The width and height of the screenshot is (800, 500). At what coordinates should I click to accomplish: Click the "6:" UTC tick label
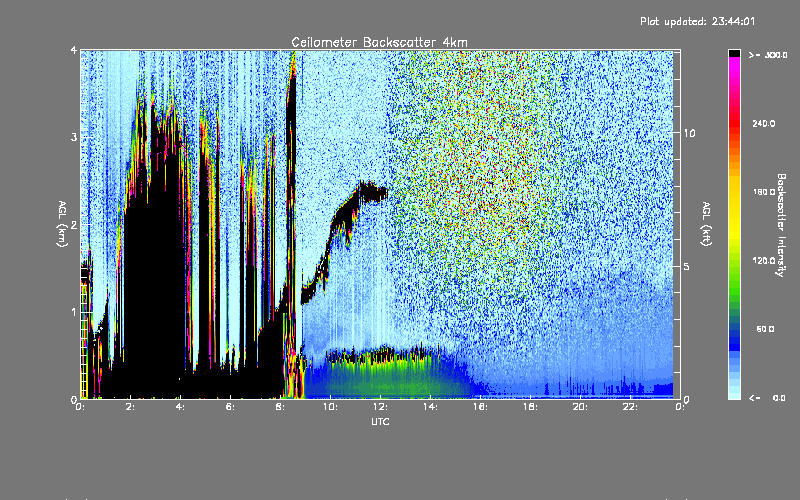230,407
